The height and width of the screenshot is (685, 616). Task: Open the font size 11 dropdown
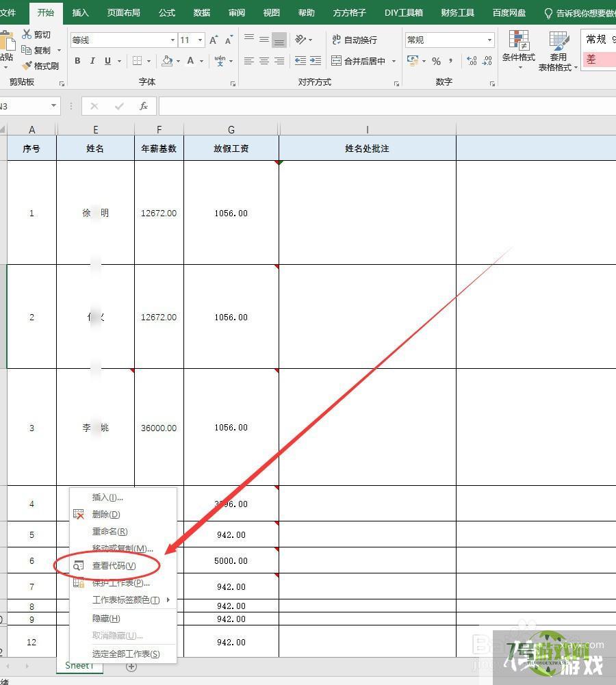click(200, 40)
